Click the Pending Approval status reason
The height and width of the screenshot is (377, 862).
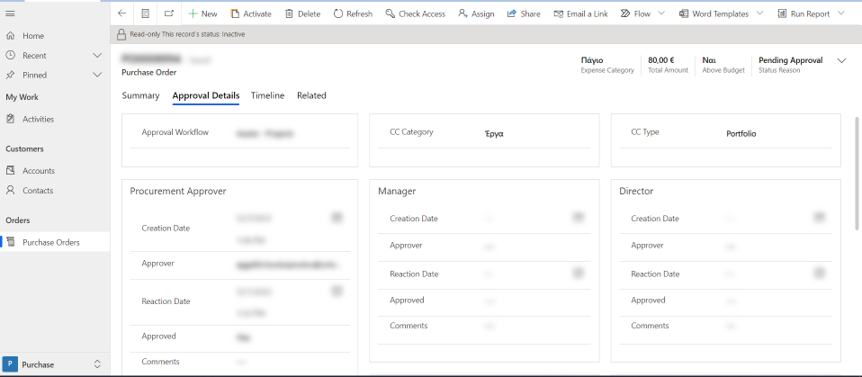coord(791,60)
